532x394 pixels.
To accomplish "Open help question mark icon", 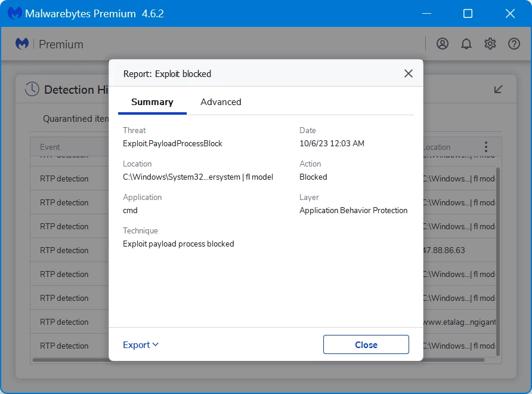I will point(514,44).
